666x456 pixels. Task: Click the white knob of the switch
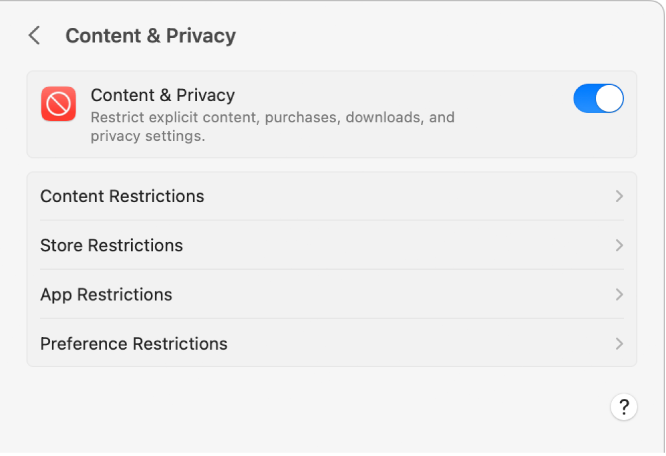click(x=609, y=98)
